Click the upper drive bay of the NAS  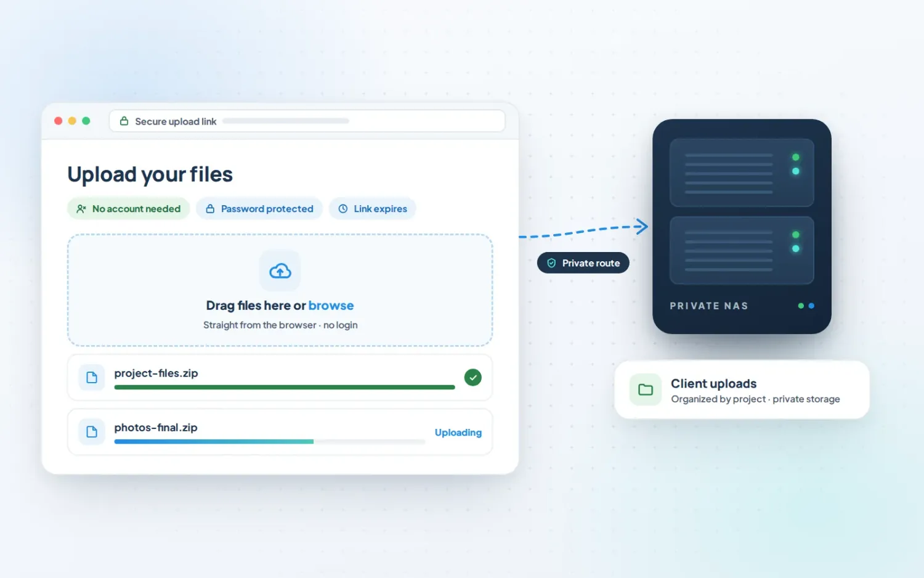742,173
